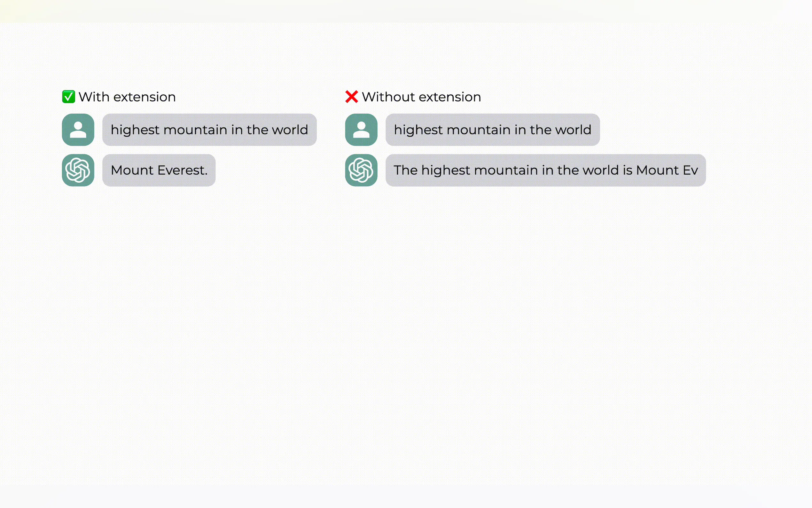The image size is (812, 508).
Task: Select the left user message bubble
Action: point(209,130)
